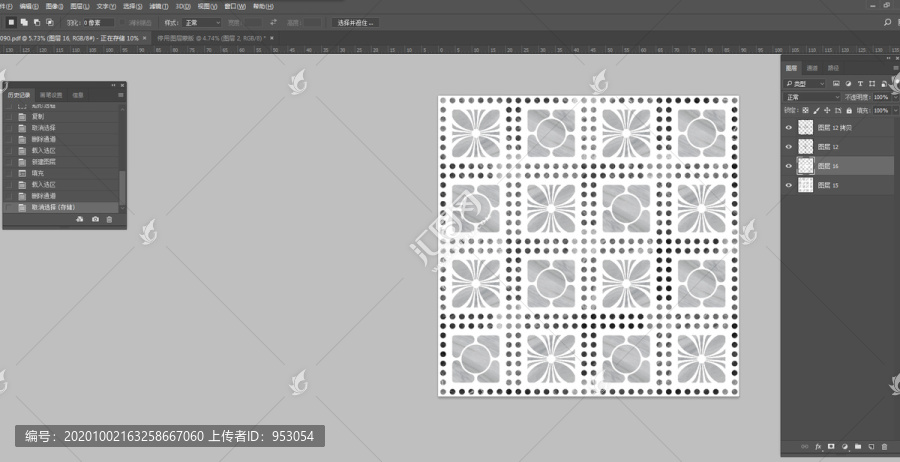Toggle the anti-alias checkbox in options bar

click(x=122, y=22)
